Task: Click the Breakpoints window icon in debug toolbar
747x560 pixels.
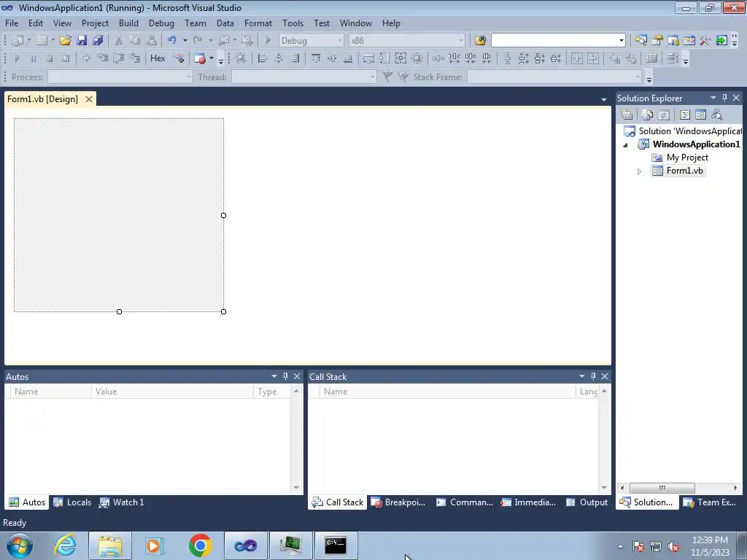Action: tap(200, 58)
